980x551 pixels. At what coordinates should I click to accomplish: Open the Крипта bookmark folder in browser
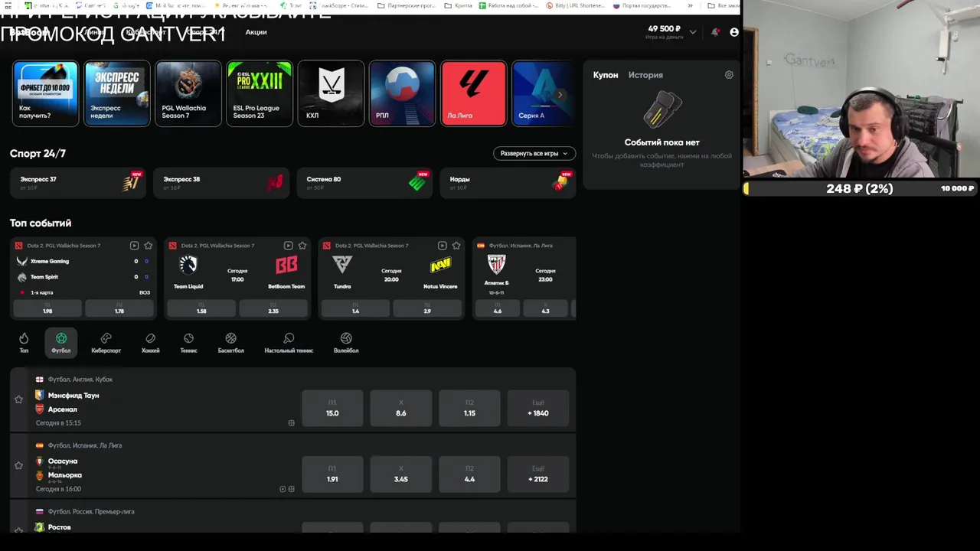click(458, 5)
